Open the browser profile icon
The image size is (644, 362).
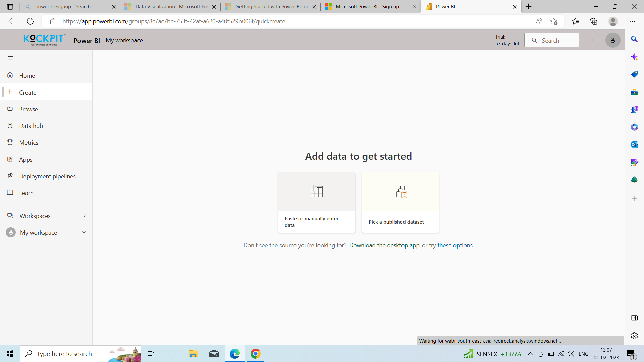pos(613,21)
